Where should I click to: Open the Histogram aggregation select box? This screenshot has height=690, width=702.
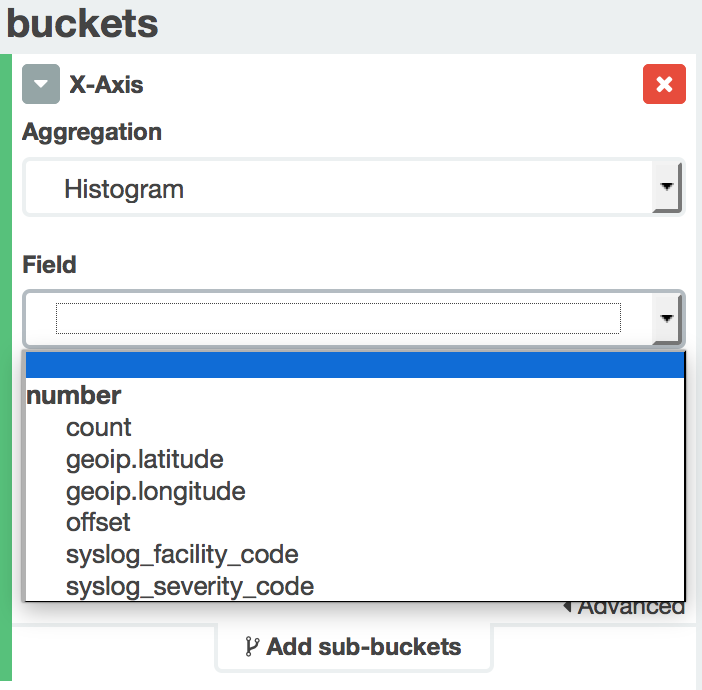click(x=338, y=188)
